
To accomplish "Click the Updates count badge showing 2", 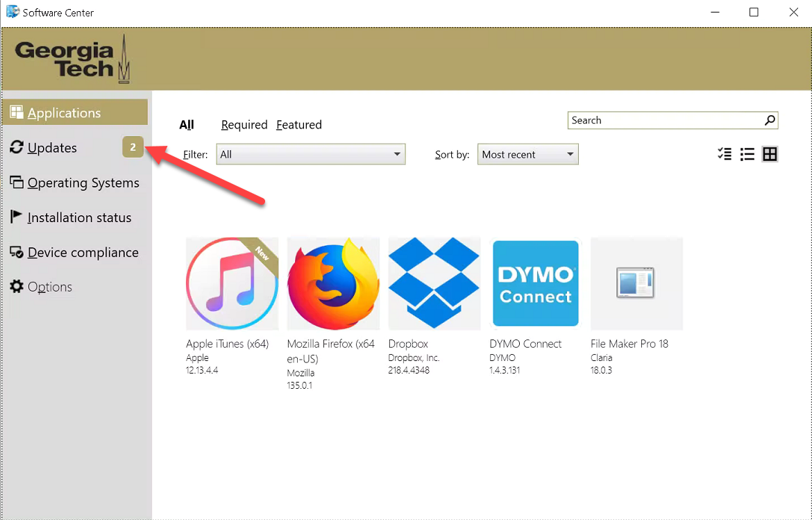I will click(133, 147).
